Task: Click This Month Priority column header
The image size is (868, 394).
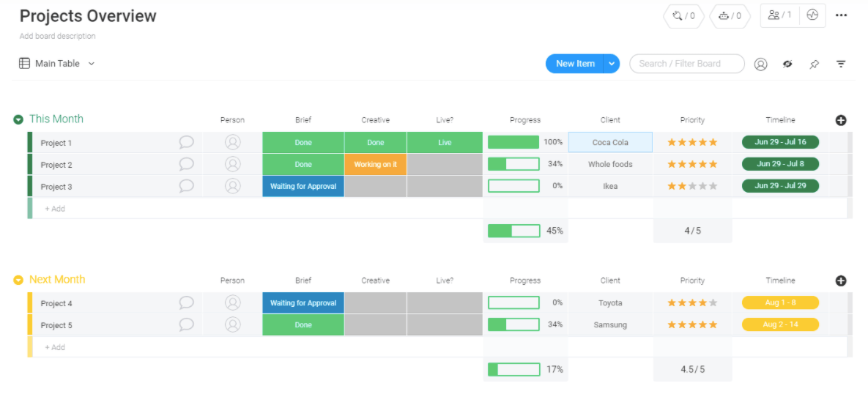Action: click(x=692, y=120)
